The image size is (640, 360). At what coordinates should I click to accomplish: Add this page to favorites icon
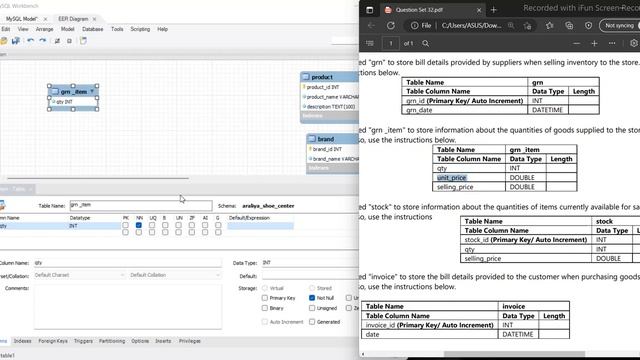point(527,26)
